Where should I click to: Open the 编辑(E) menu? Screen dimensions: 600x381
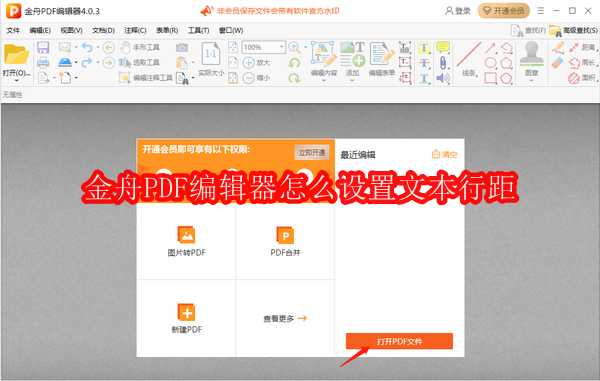40,30
